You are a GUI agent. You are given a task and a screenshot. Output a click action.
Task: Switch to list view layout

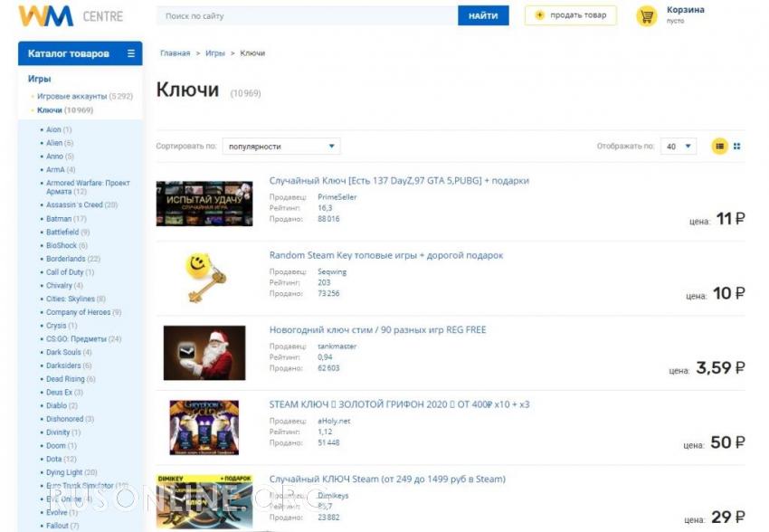point(719,146)
